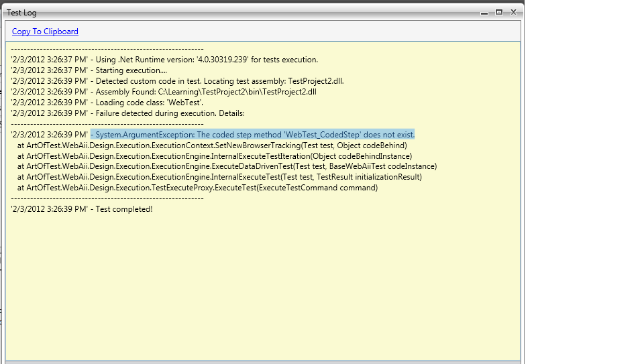Click the SetNewBrowserTracking stack trace line
644x364 pixels.
click(212, 145)
